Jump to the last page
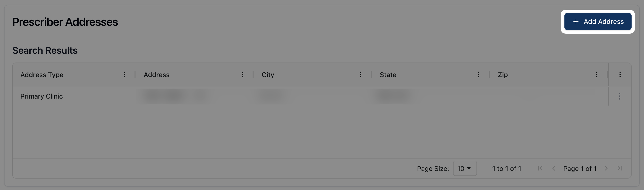This screenshot has width=644, height=190. pyautogui.click(x=619, y=169)
